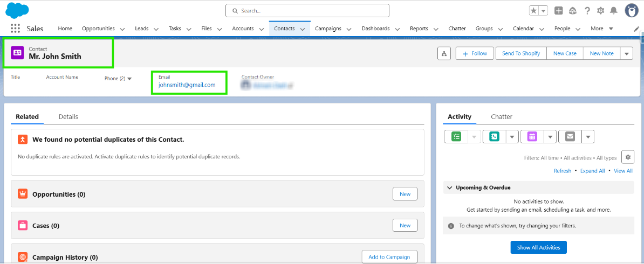
Task: Click the Cases briefcase icon
Action: point(23,226)
